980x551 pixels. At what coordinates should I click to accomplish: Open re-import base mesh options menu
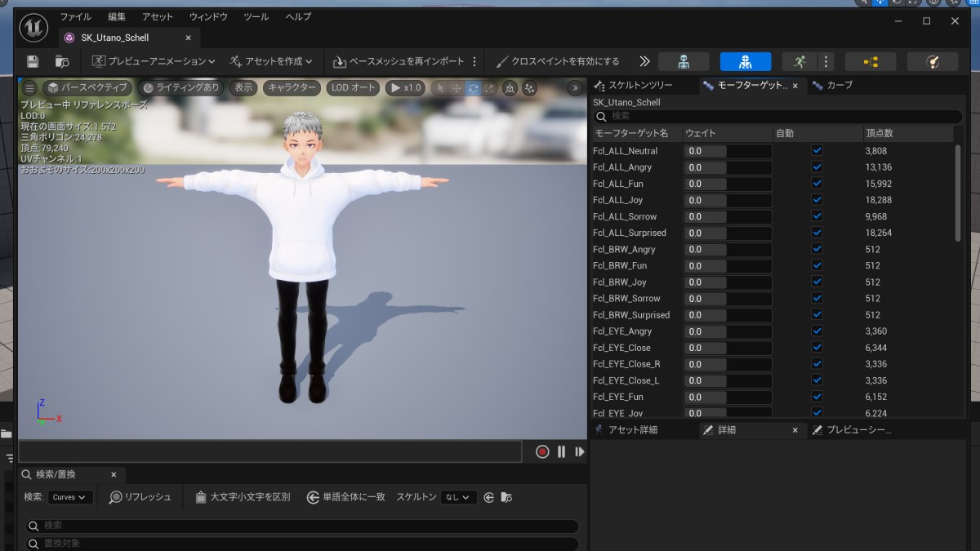[x=474, y=61]
